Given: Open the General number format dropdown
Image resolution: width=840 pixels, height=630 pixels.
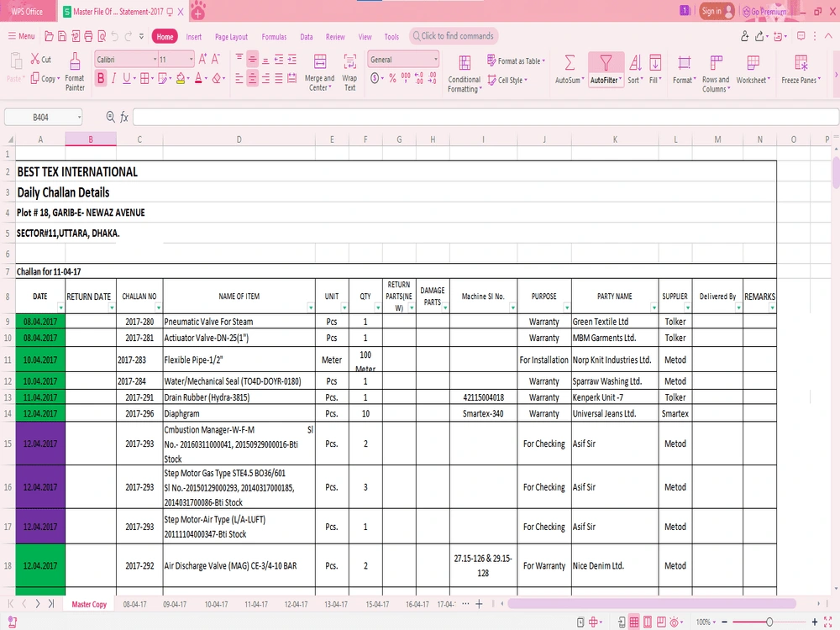Looking at the screenshot, I should pyautogui.click(x=435, y=60).
